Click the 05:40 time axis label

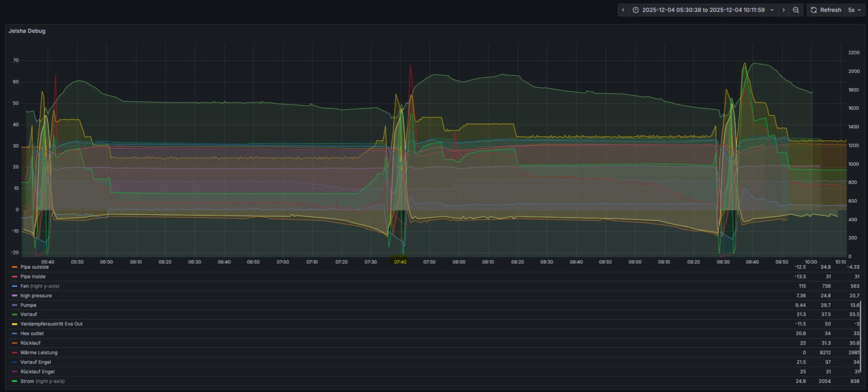[x=47, y=262]
